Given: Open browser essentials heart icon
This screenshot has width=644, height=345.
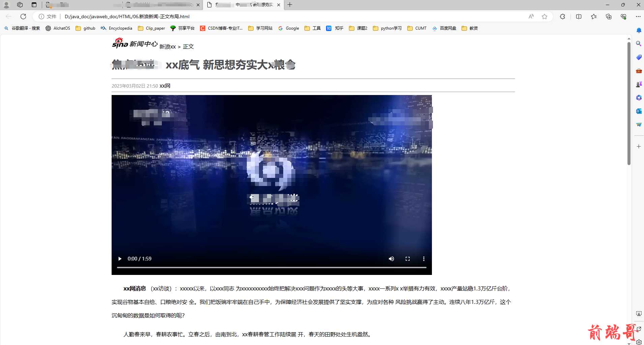Looking at the screenshot, I should coord(623,17).
